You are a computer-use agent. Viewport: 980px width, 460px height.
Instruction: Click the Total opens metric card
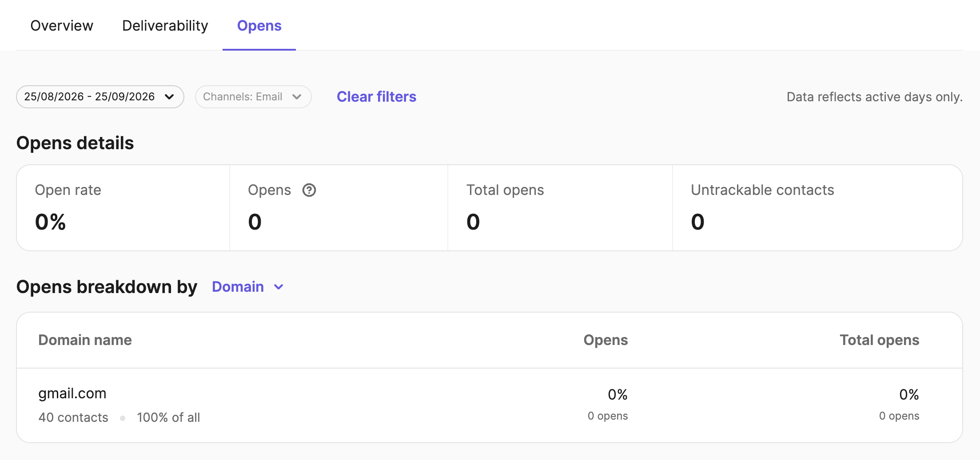(x=560, y=208)
